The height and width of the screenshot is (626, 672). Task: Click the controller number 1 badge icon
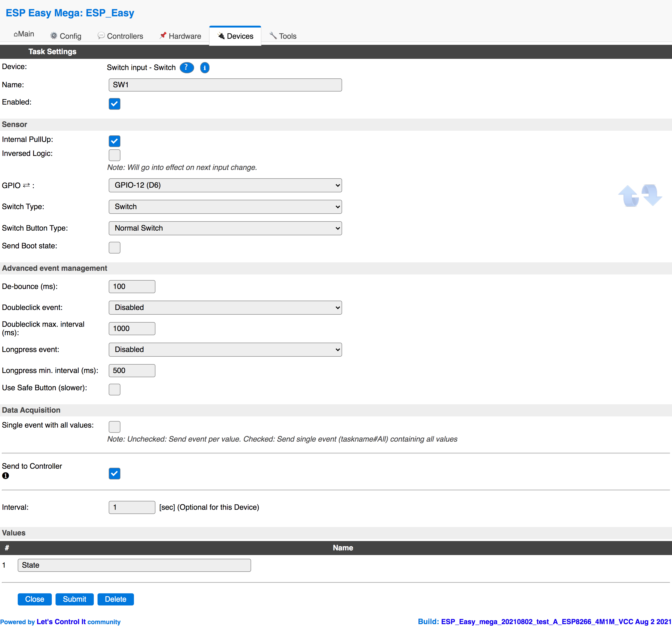pos(5,475)
